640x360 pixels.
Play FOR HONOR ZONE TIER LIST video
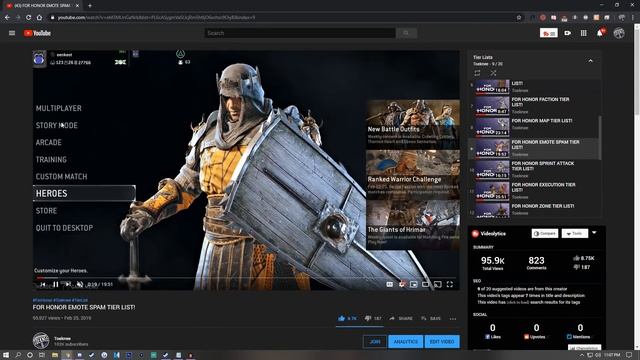(534, 210)
